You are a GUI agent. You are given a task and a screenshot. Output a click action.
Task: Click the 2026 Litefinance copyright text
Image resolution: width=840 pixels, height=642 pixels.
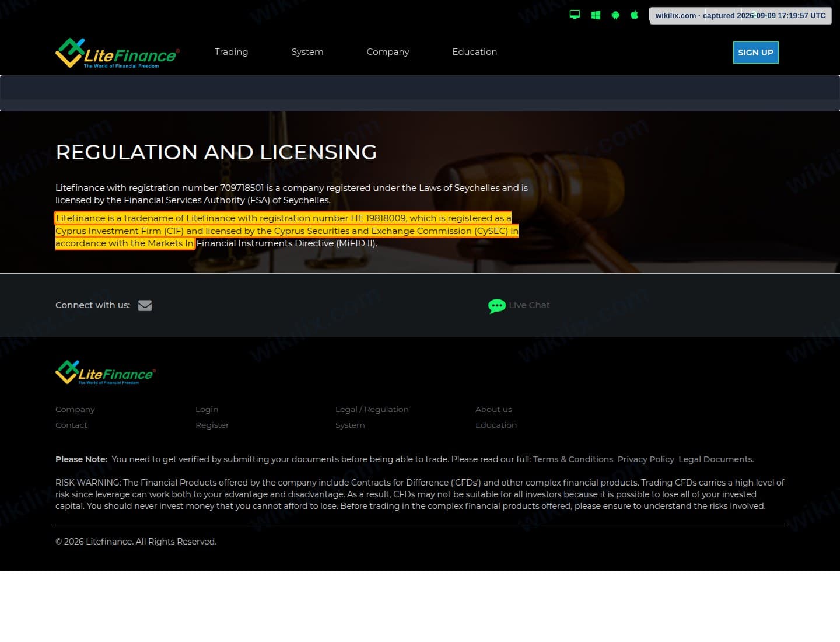pos(136,542)
